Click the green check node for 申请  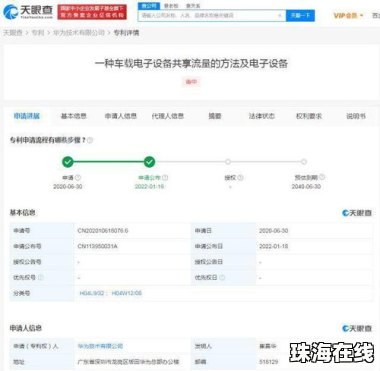click(x=68, y=162)
